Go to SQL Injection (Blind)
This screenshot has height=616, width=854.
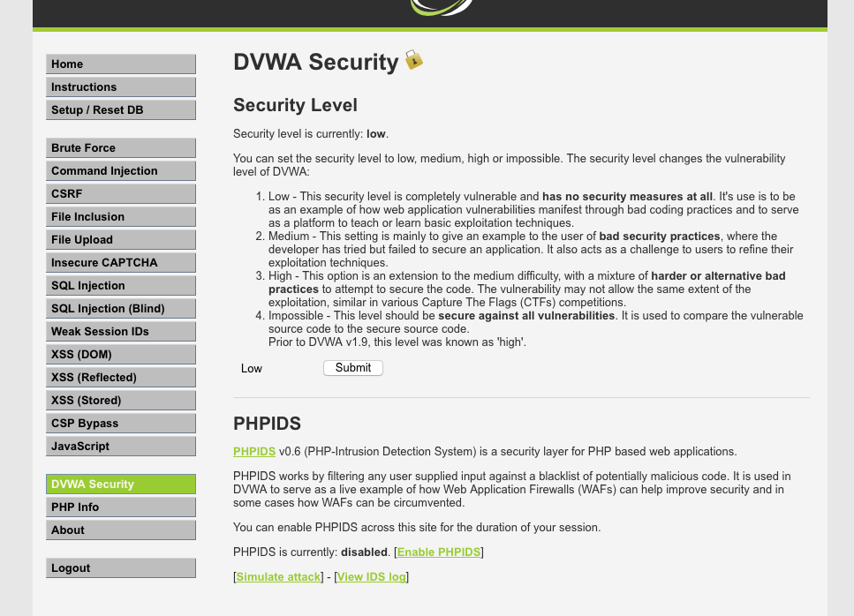click(121, 308)
